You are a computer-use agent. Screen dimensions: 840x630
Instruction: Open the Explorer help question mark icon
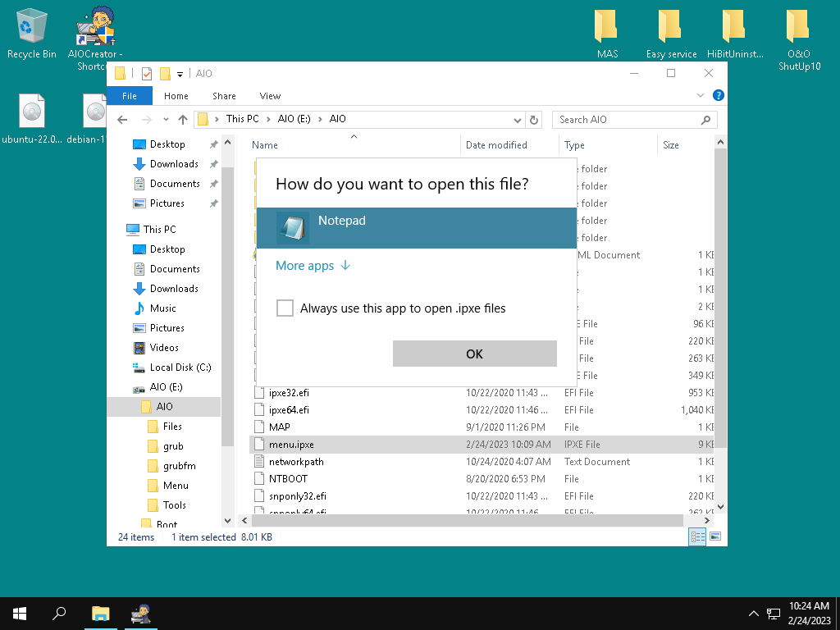(719, 96)
